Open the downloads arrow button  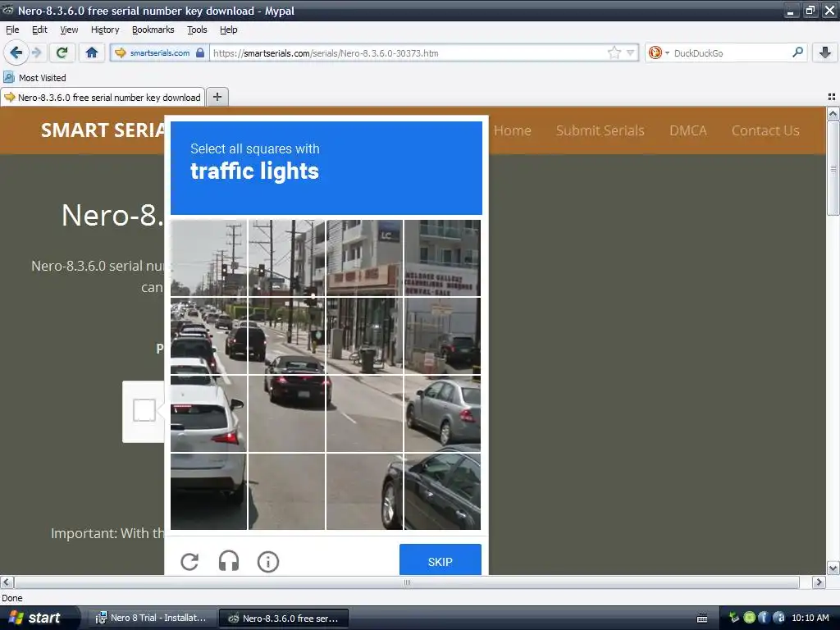pyautogui.click(x=825, y=52)
